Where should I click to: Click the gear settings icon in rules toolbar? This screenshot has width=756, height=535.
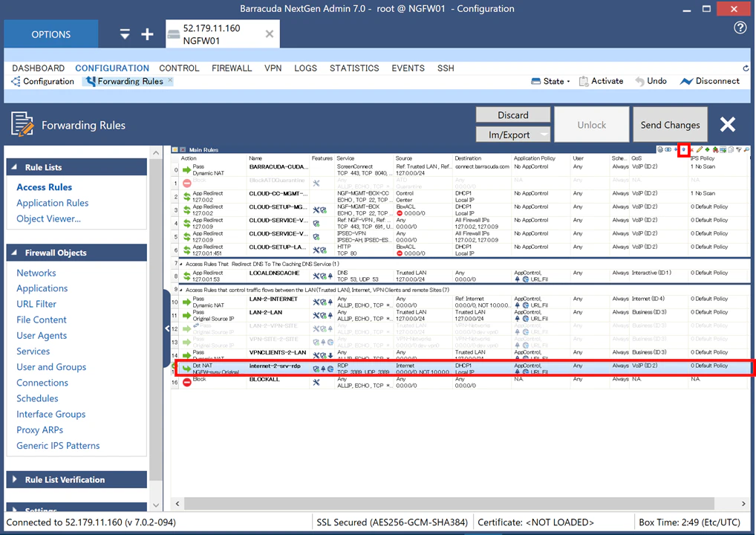tap(660, 149)
